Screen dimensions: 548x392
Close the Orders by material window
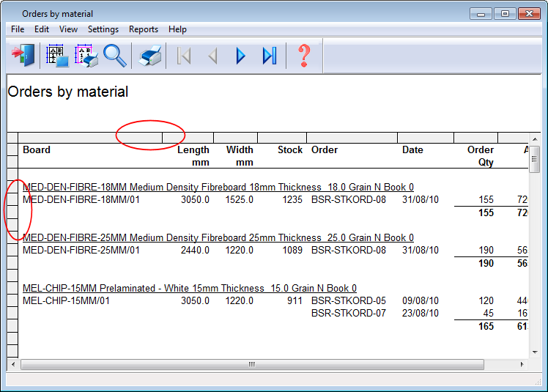529,14
